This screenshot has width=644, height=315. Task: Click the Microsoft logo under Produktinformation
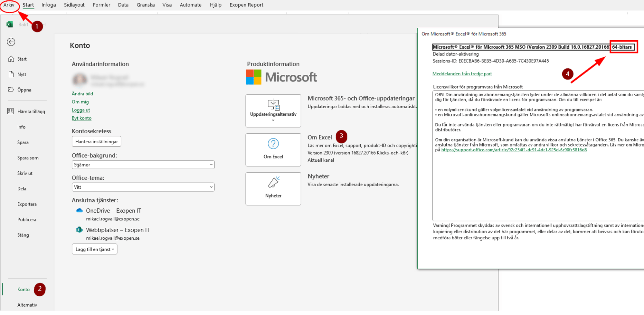point(281,77)
